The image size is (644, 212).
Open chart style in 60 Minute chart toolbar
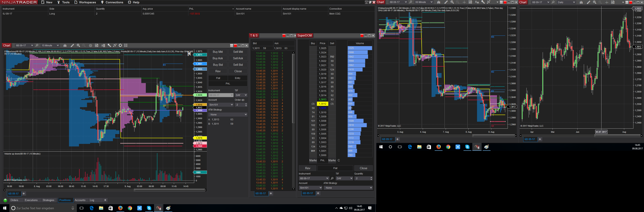(x=438, y=2)
